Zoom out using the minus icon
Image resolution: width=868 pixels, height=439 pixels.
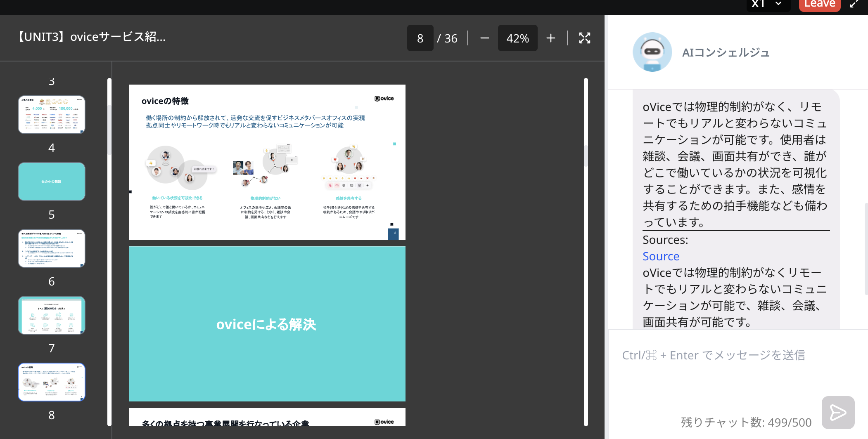[484, 38]
